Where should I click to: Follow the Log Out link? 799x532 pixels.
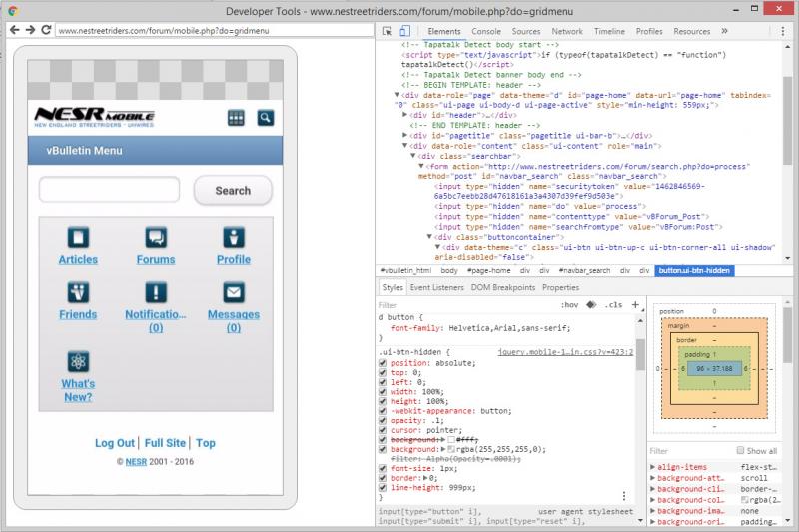coord(115,443)
